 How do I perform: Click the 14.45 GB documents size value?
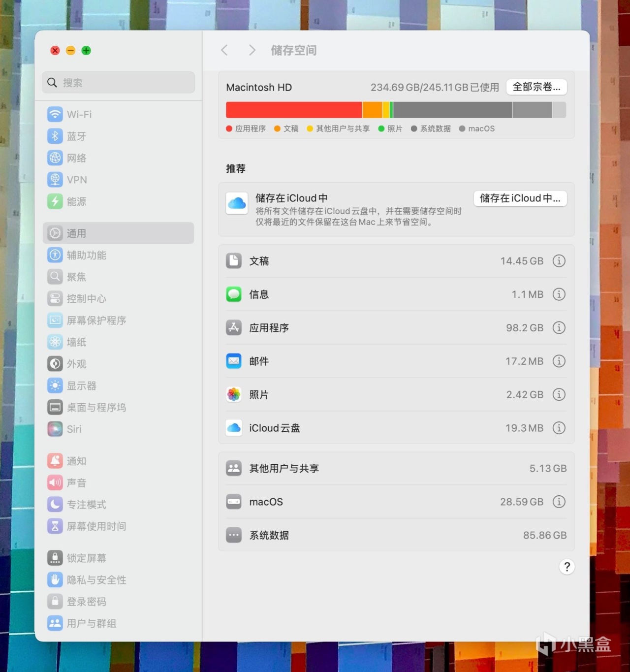point(522,261)
